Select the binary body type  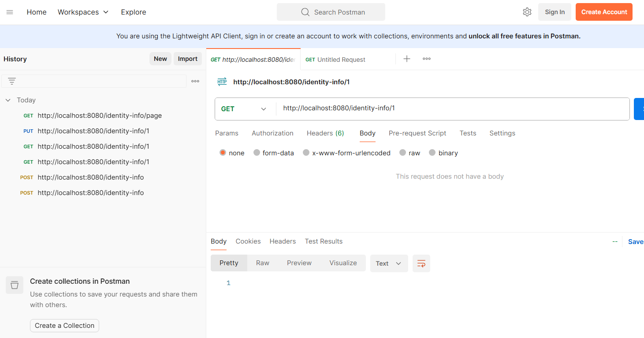[x=432, y=153]
